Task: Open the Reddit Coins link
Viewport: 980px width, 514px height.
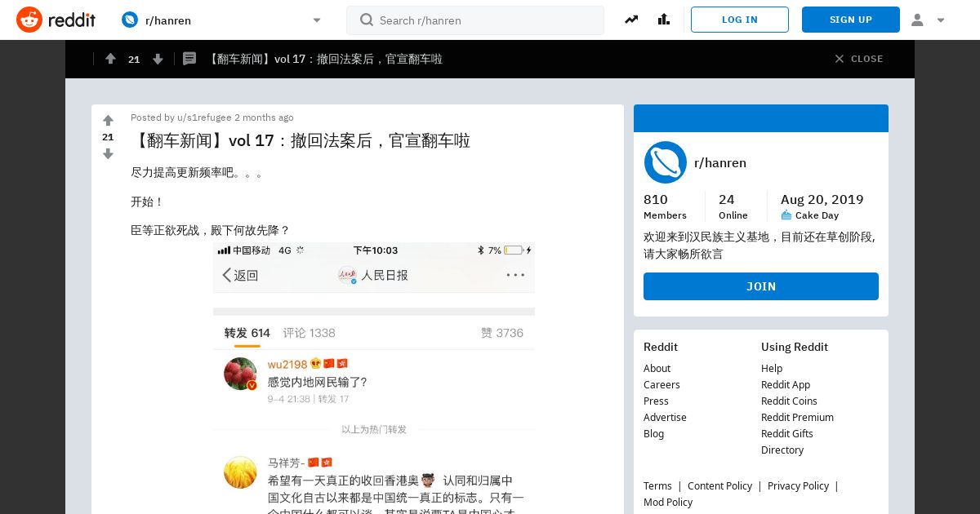Action: point(789,401)
